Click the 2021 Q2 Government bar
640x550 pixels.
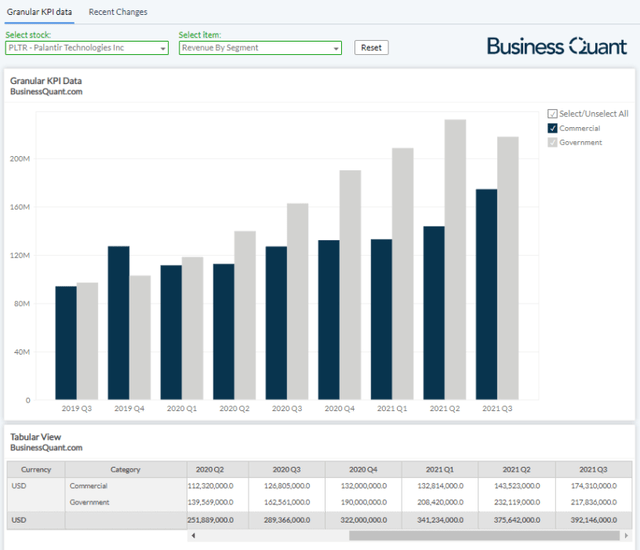pos(455,260)
